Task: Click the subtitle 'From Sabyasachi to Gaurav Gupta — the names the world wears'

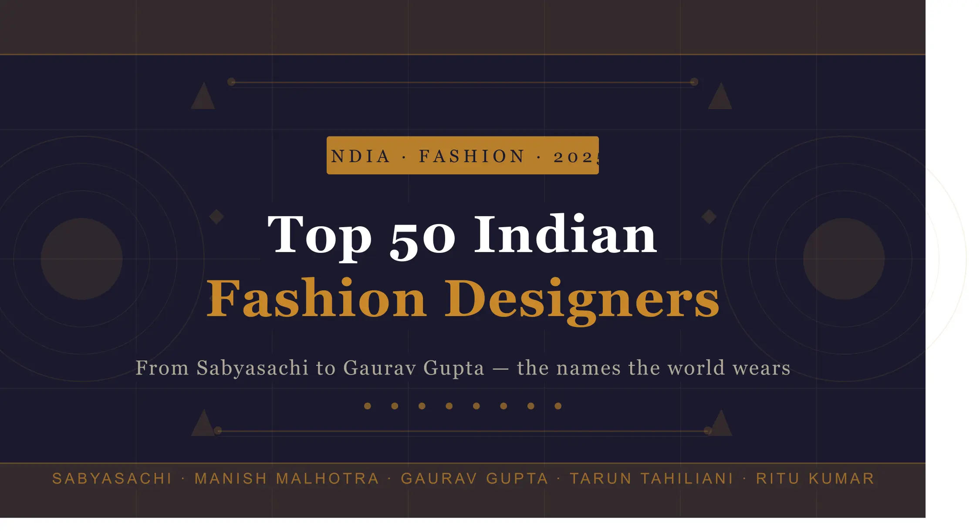Action: click(x=463, y=368)
